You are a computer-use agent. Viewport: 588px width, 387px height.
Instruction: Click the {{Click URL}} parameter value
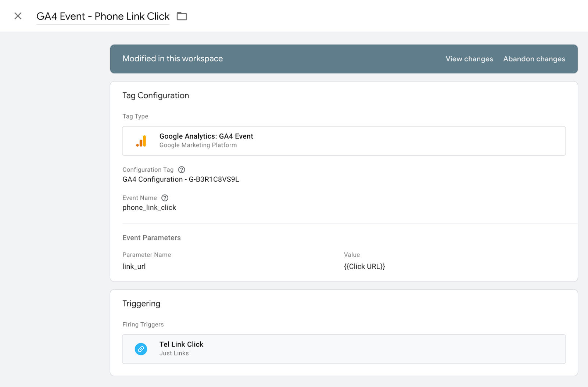point(365,266)
